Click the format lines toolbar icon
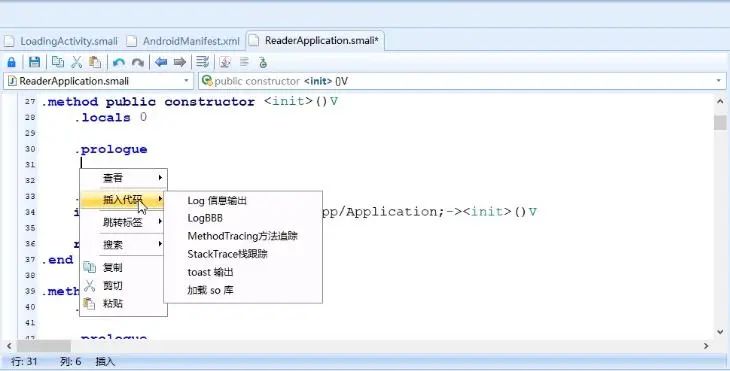730x371 pixels. (x=203, y=62)
